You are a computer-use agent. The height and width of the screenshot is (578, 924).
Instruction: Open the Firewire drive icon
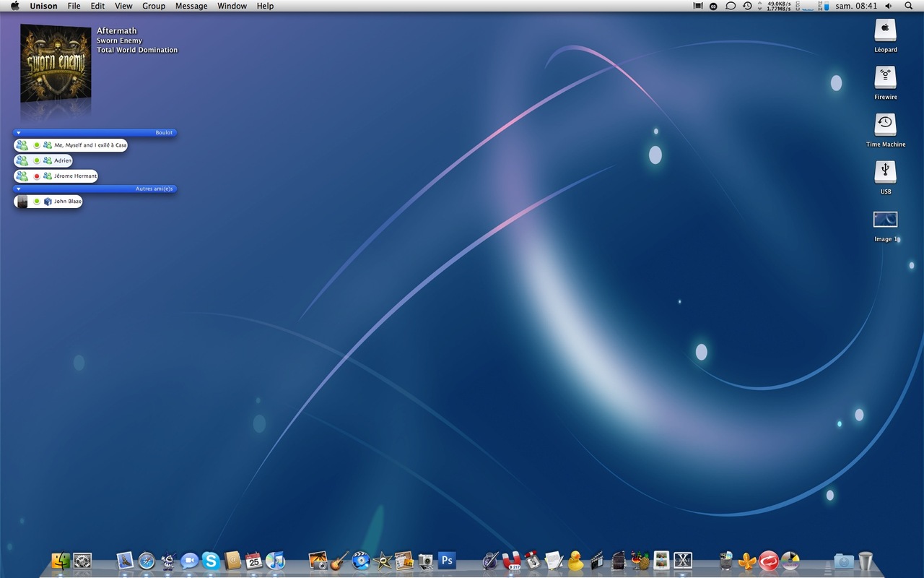click(x=885, y=78)
